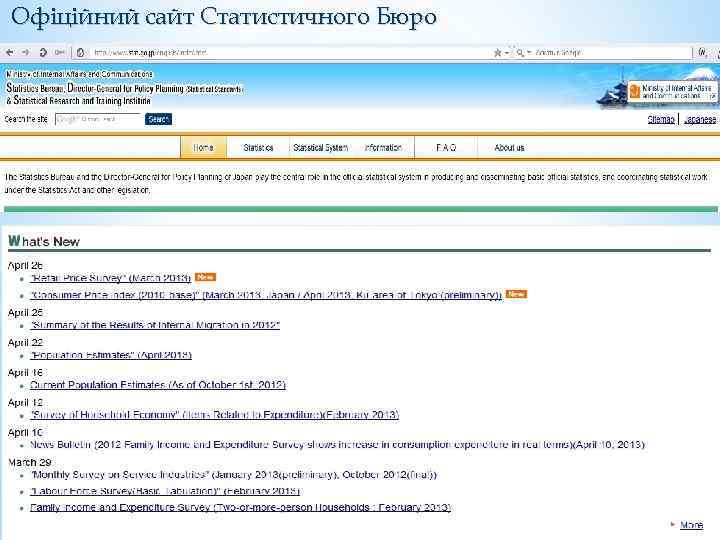Click the New badge beside Consumer Price Index
Screen dimensions: 720x540
(x=516, y=294)
